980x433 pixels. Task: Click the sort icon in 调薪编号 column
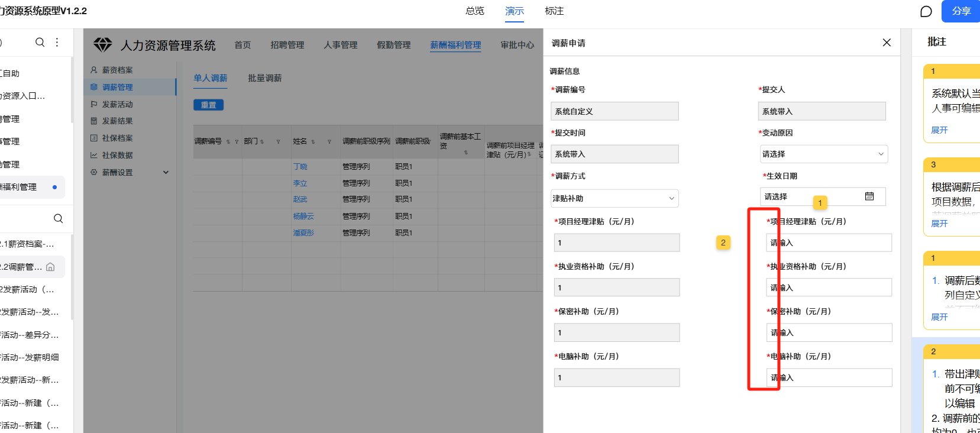[x=228, y=142]
